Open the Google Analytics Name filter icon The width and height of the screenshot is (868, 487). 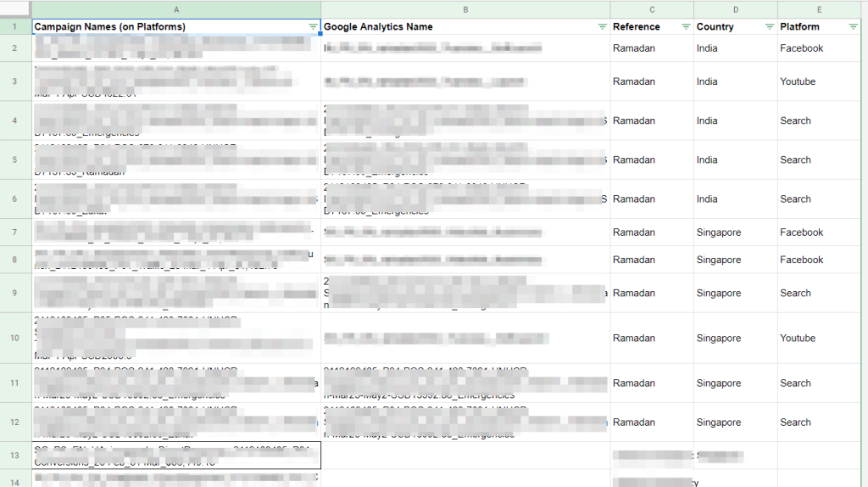(x=602, y=27)
